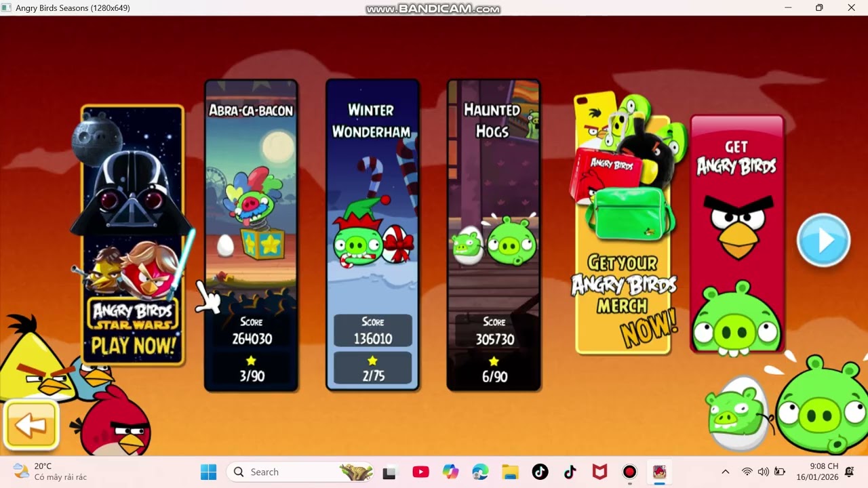Click the Angry Birds Seasons window title
This screenshot has width=868, height=488.
pyautogui.click(x=73, y=8)
